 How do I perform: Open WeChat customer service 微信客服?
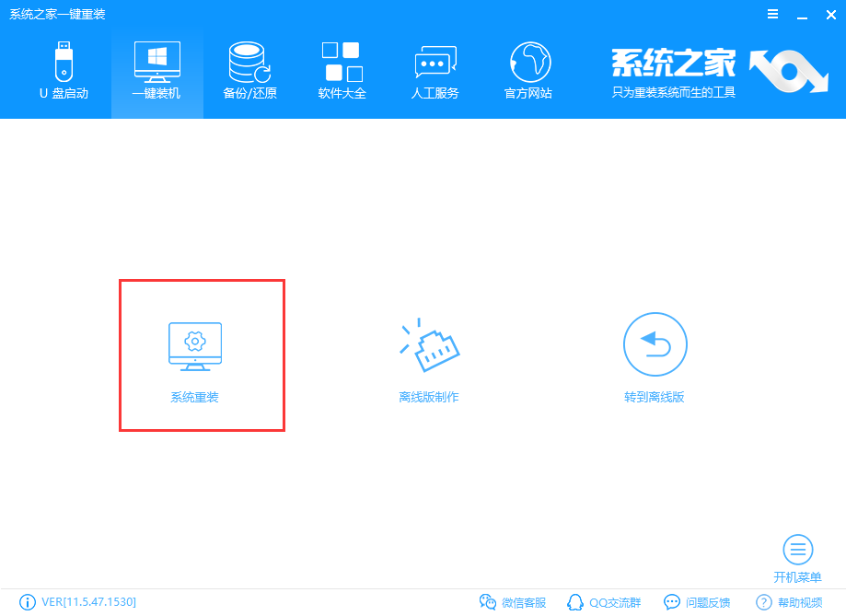coord(513,602)
